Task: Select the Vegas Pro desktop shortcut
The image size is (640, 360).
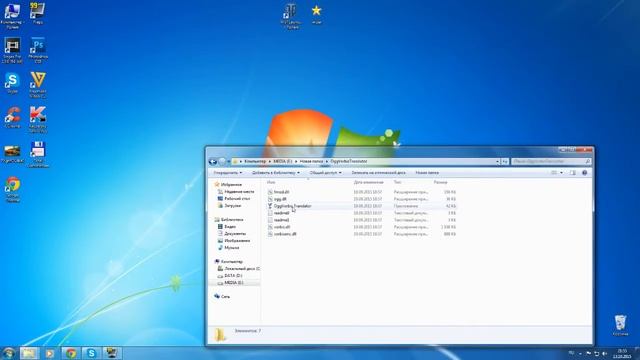Action: pyautogui.click(x=12, y=50)
